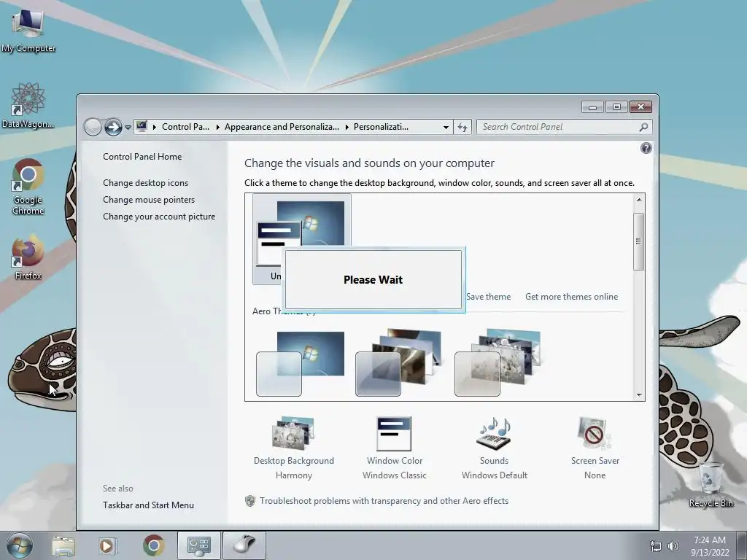Expand the address bar history dropdown

(446, 127)
